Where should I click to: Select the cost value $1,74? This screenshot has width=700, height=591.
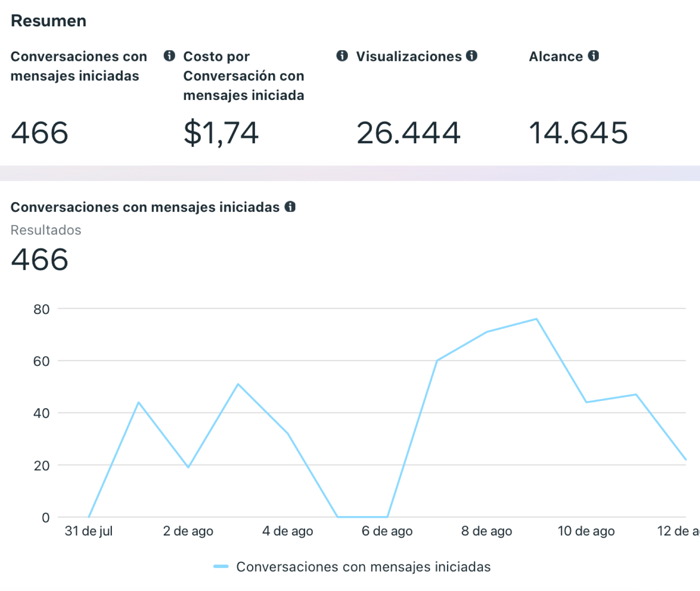[221, 133]
